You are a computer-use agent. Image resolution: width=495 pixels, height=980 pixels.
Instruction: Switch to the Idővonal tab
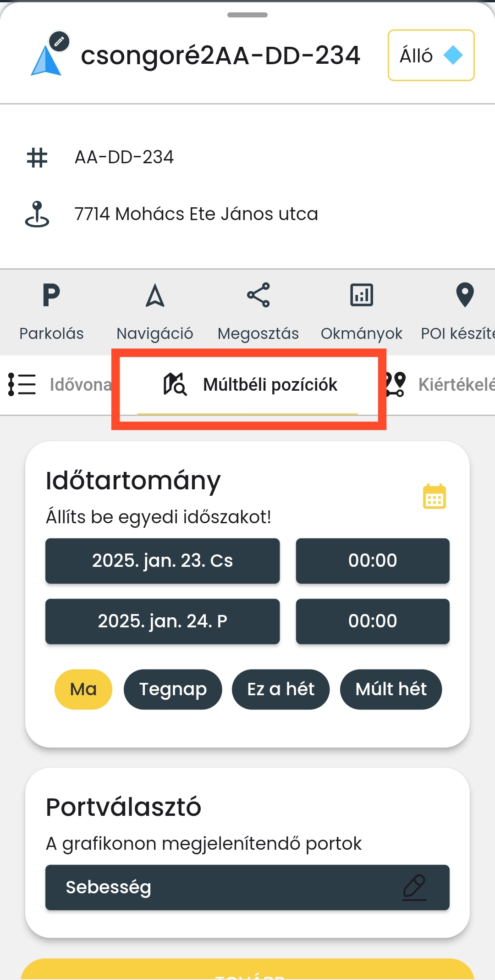[60, 384]
